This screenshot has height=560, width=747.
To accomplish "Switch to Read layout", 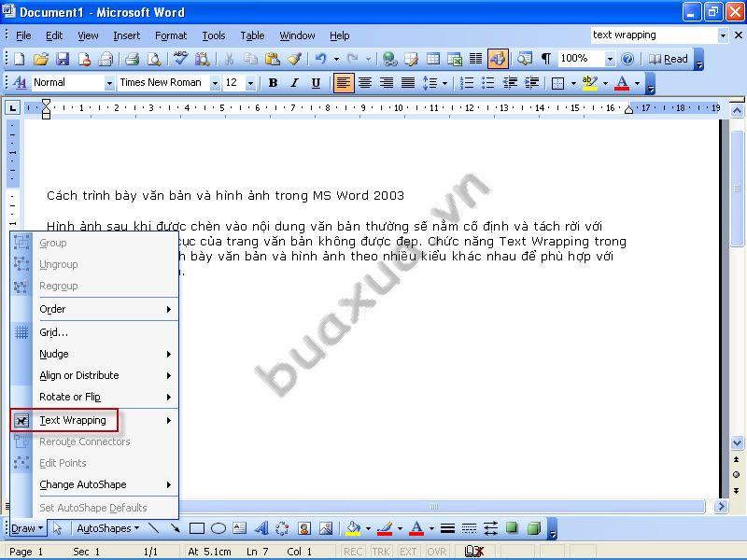I will pos(669,59).
